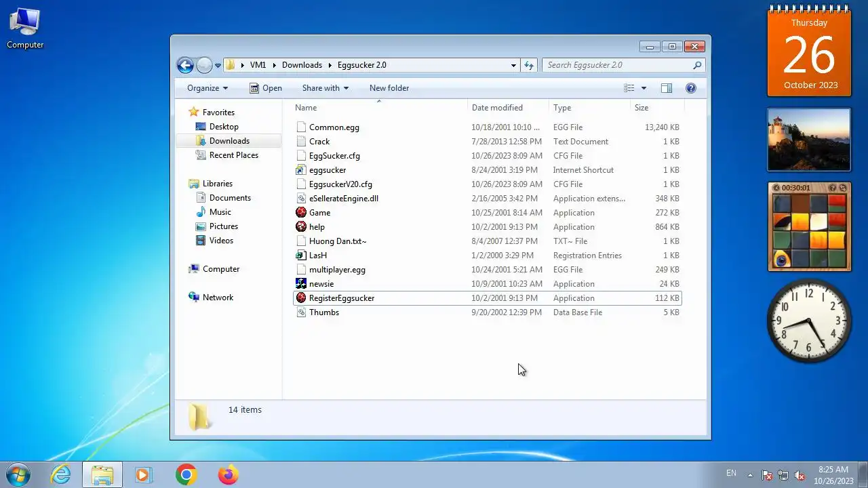Click the lighthouse slide show gadget
868x488 pixels.
[809, 140]
